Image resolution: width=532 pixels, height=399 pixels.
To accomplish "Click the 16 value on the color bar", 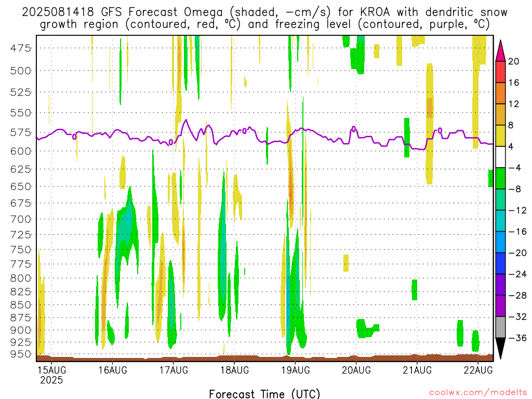I will (514, 83).
